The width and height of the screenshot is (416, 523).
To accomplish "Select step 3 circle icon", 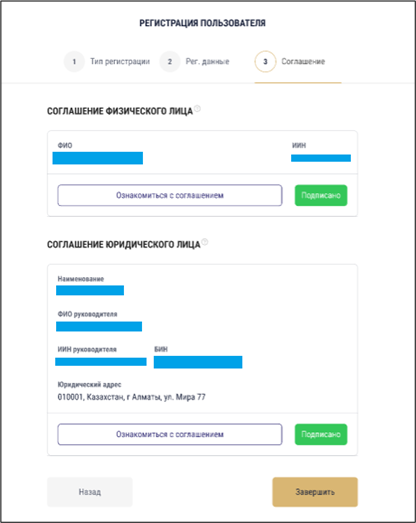I will (x=265, y=61).
